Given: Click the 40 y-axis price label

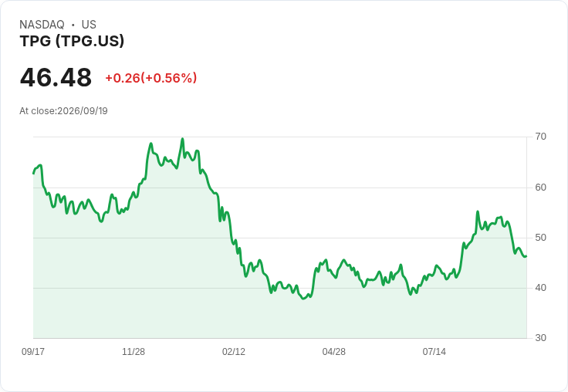Looking at the screenshot, I should tap(540, 288).
